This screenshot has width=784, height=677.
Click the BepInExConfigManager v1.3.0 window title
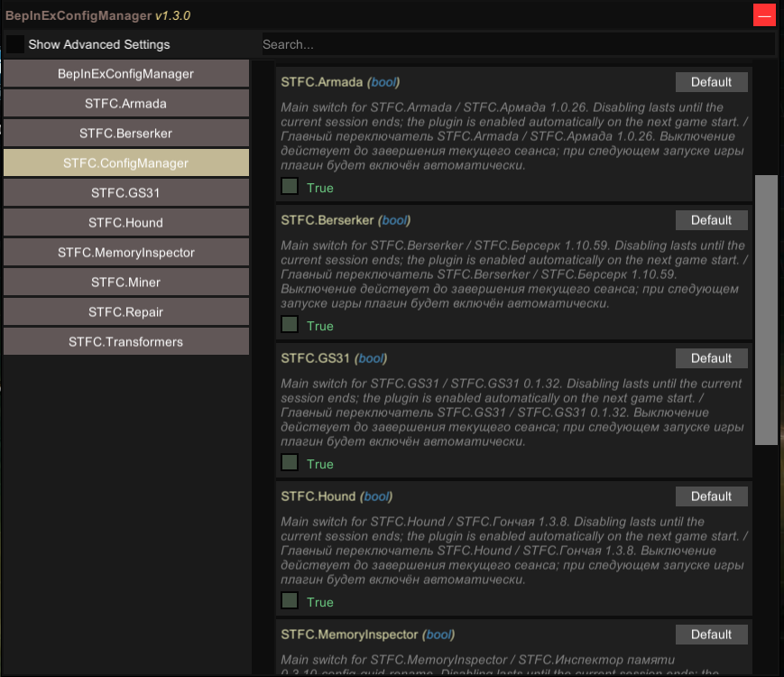tap(98, 15)
